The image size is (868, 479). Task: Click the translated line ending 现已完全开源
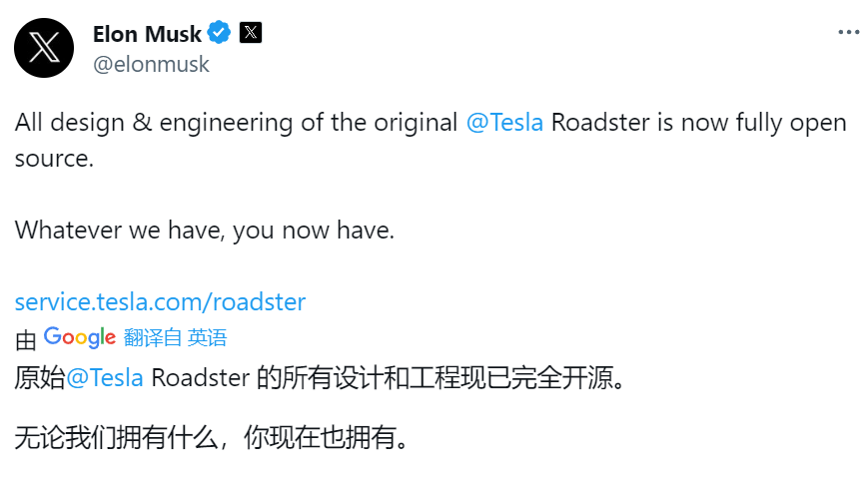(x=320, y=378)
